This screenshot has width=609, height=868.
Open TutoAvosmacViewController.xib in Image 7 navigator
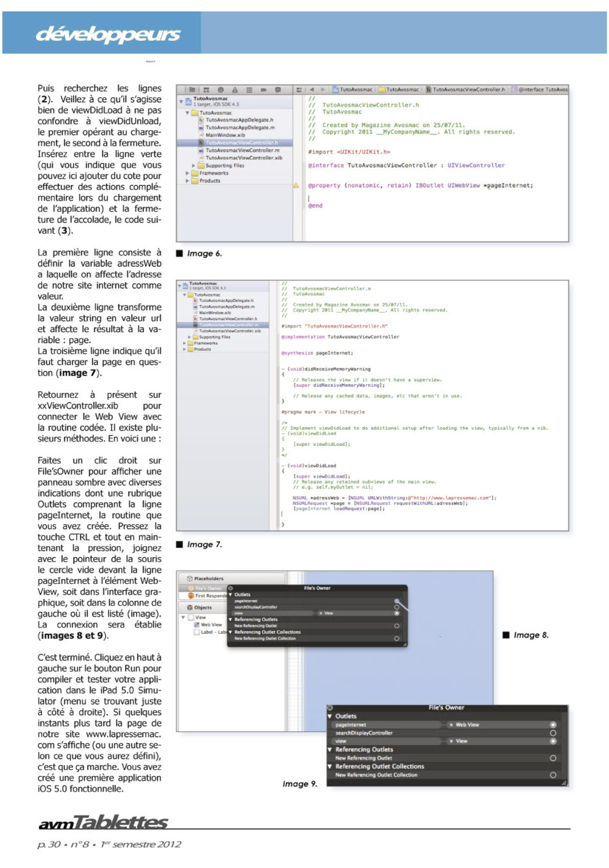click(227, 331)
